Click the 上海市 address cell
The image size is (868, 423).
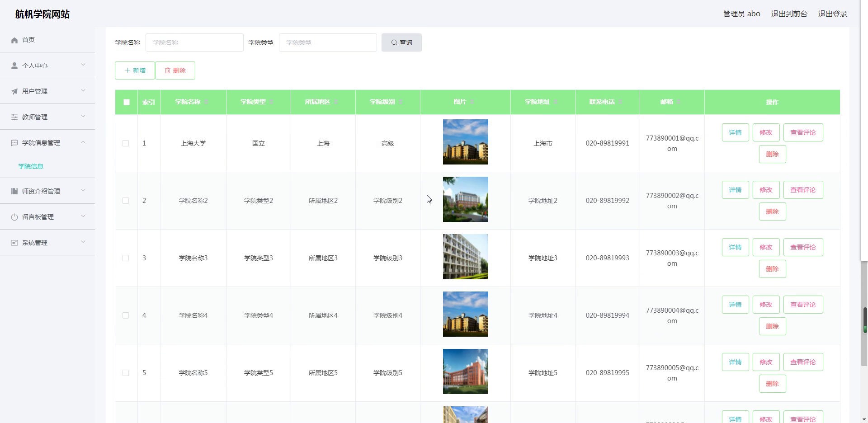point(542,143)
